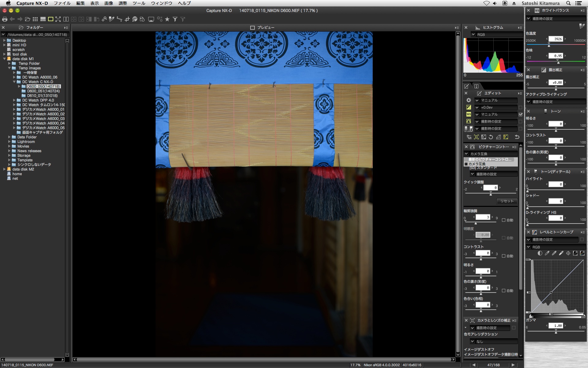Switch to thumbnail grid view
This screenshot has height=368, width=588.
[x=35, y=19]
